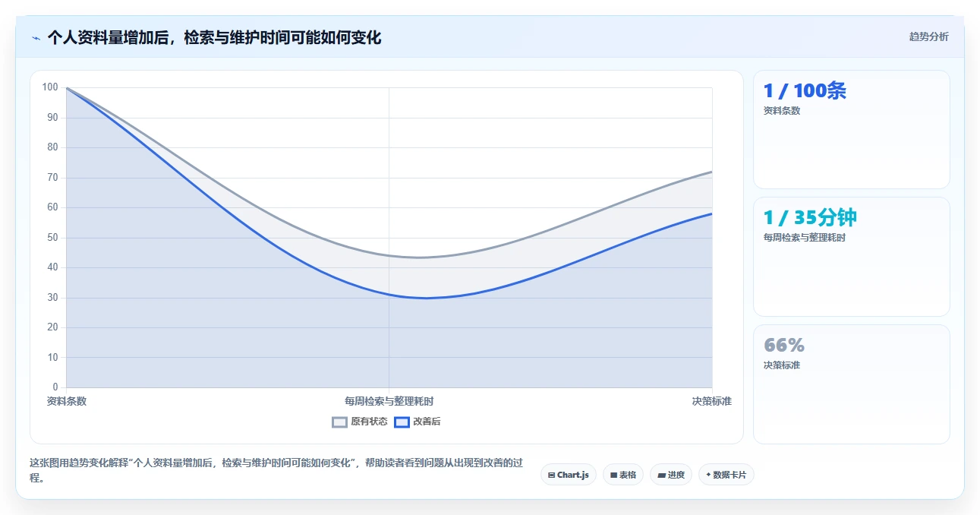The height and width of the screenshot is (515, 980).
Task: Click the gray 原有状态 legend color box
Action: click(x=340, y=422)
